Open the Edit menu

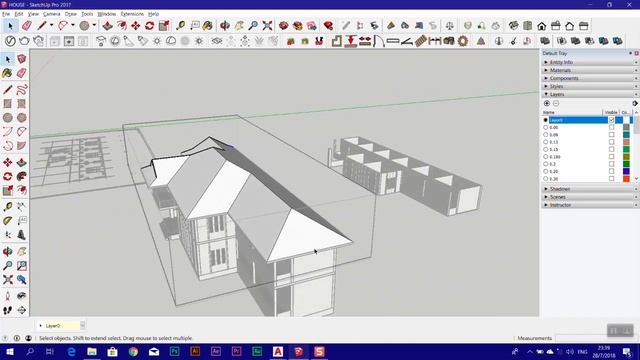[x=19, y=14]
